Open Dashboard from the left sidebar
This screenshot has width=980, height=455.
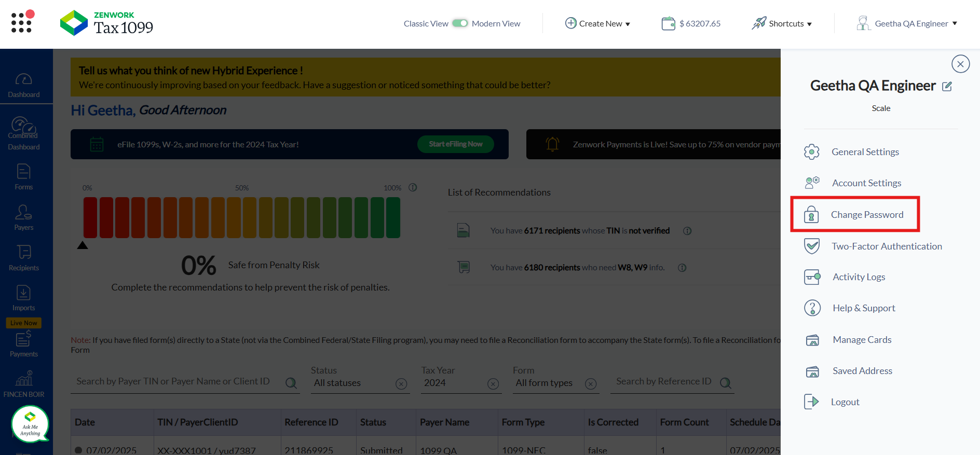coord(24,85)
